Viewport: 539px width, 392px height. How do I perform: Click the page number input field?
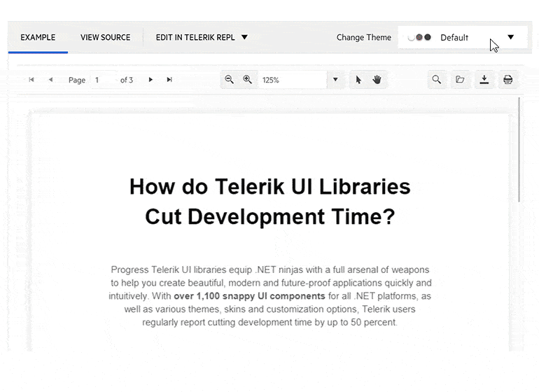[x=103, y=80]
